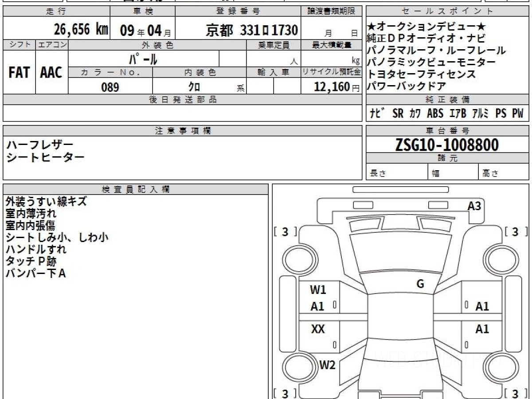
Task: Click the エアB equipment code
Action: coord(458,113)
